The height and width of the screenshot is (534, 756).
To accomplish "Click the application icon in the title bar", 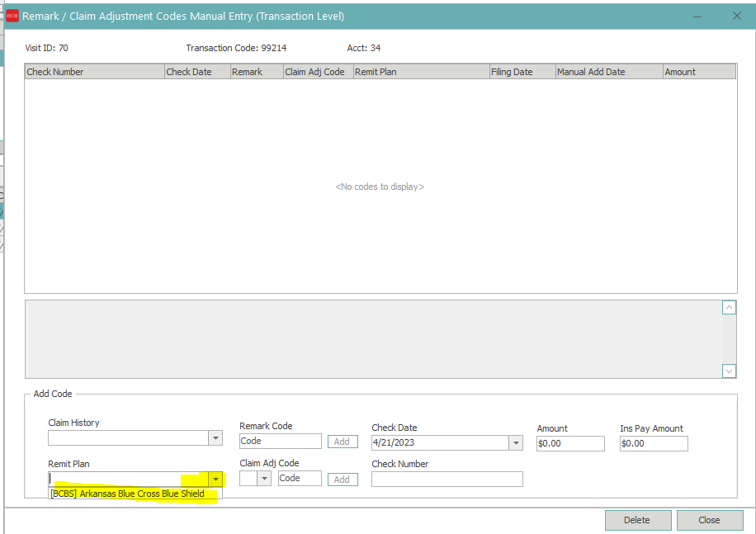I will point(12,16).
